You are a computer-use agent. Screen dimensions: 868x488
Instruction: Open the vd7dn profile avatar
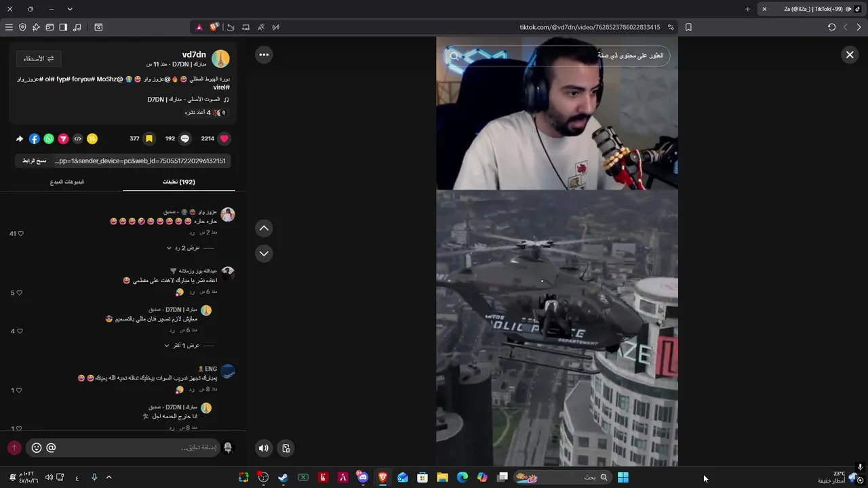220,59
